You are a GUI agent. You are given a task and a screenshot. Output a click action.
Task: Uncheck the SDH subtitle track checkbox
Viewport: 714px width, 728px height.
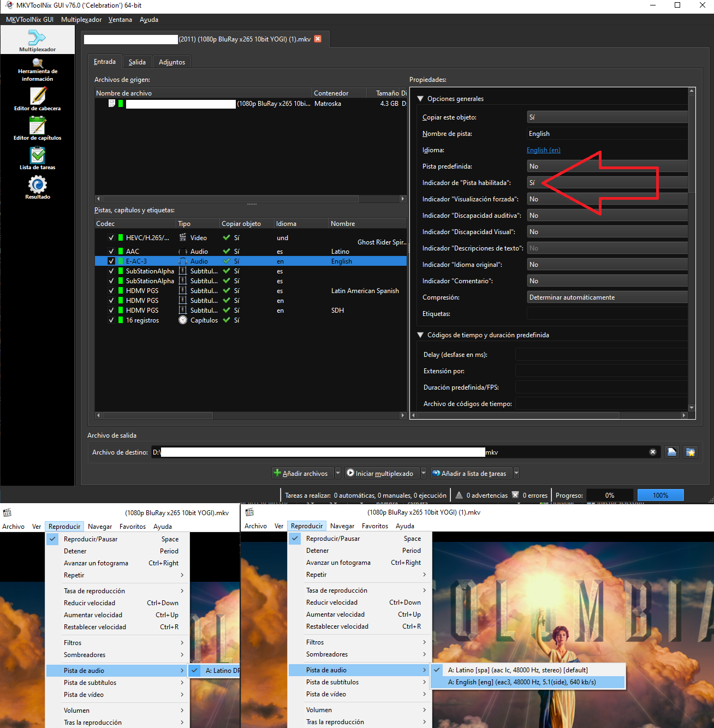(x=111, y=311)
